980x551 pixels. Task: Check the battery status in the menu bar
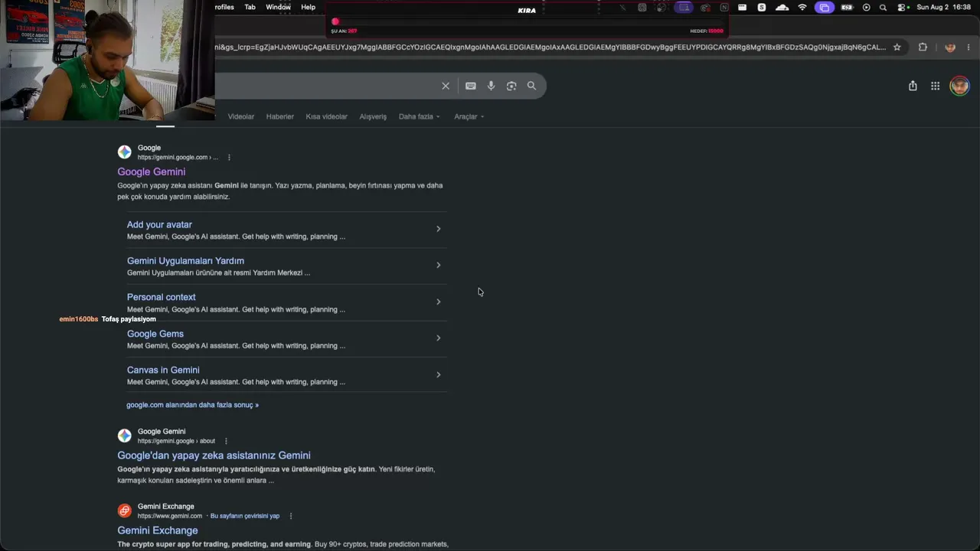847,7
